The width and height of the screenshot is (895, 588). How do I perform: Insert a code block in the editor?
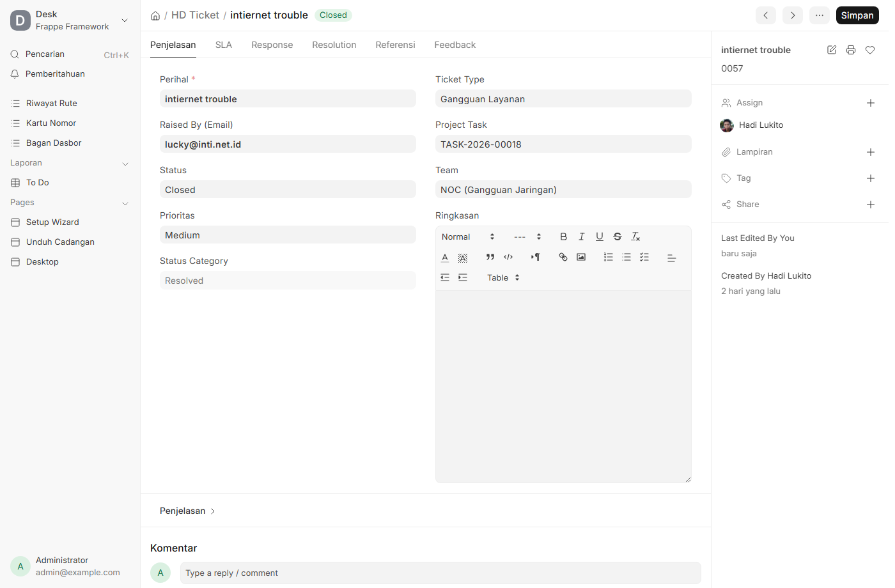(x=508, y=257)
